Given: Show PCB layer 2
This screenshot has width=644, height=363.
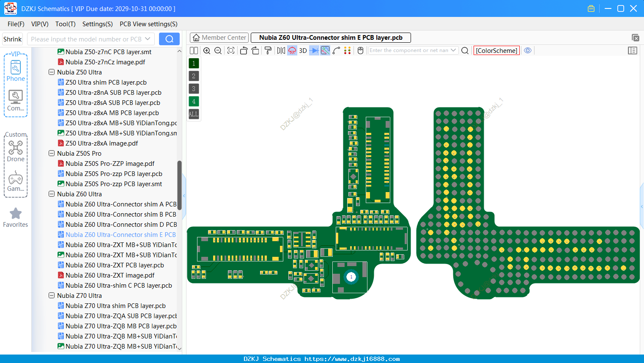Looking at the screenshot, I should (194, 76).
